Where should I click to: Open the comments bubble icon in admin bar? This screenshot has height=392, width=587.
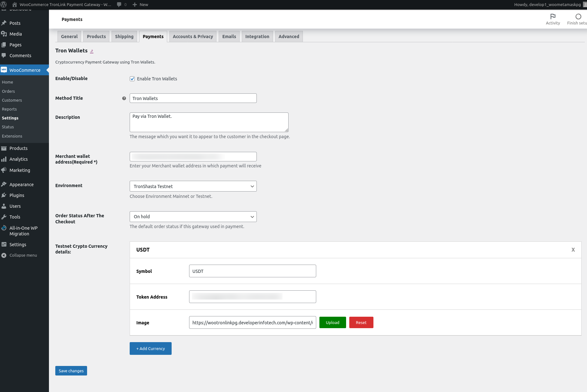point(119,4)
